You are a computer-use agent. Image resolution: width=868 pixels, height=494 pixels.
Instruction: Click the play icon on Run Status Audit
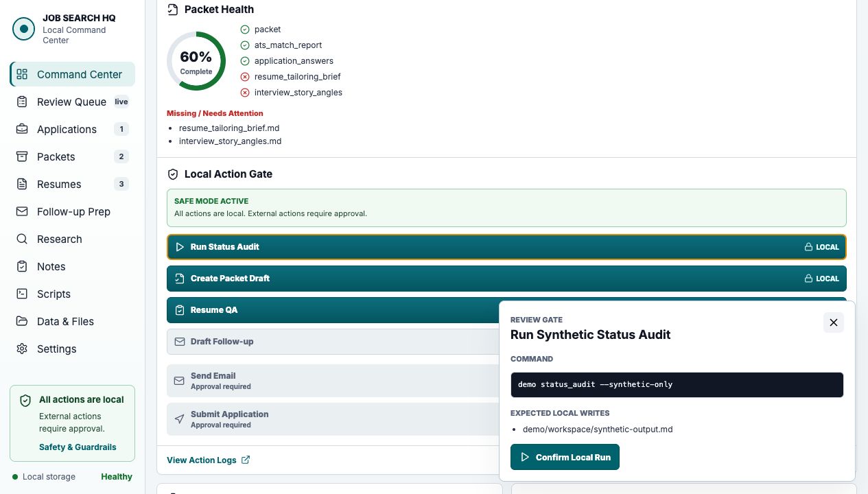[180, 247]
